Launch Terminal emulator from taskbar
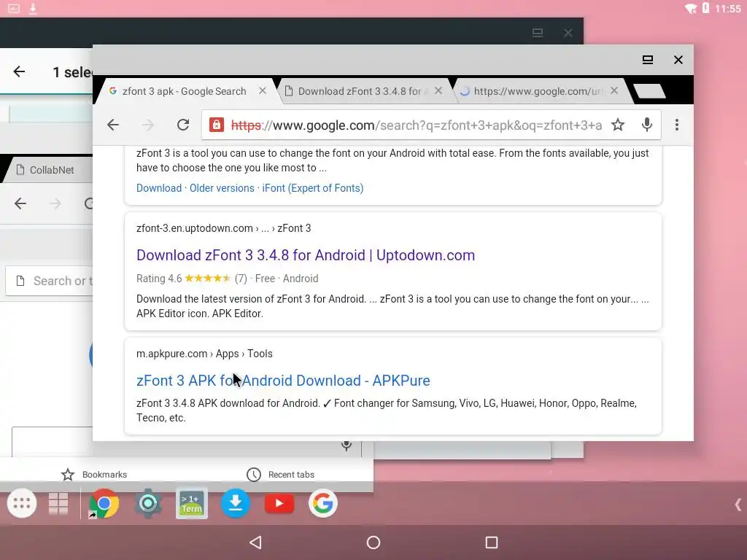The height and width of the screenshot is (560, 747). [192, 503]
